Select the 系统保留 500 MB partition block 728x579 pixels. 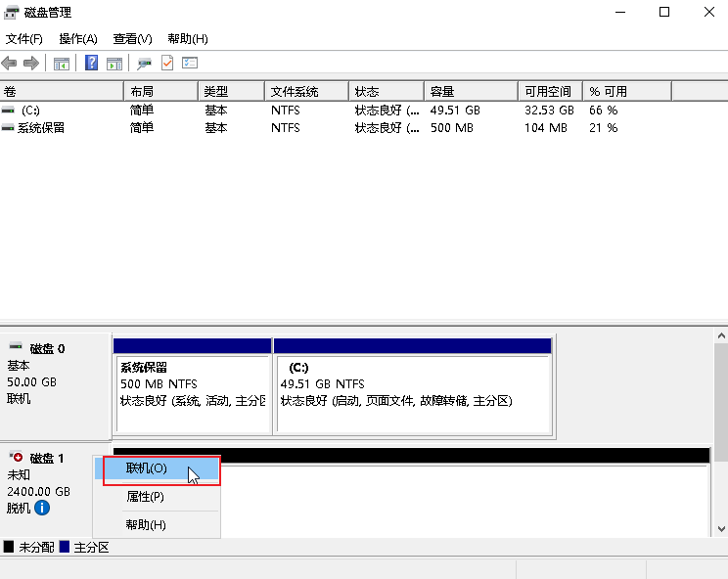192,386
